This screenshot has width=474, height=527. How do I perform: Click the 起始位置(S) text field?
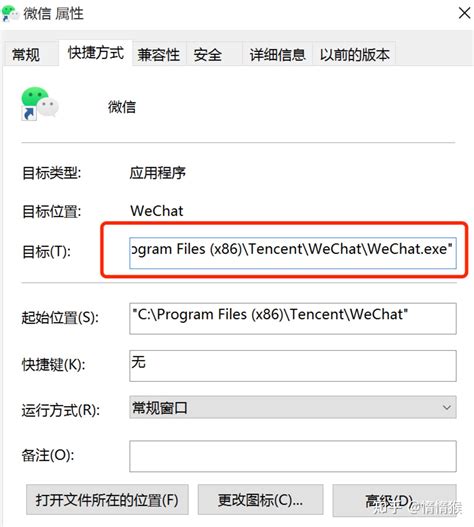[292, 318]
